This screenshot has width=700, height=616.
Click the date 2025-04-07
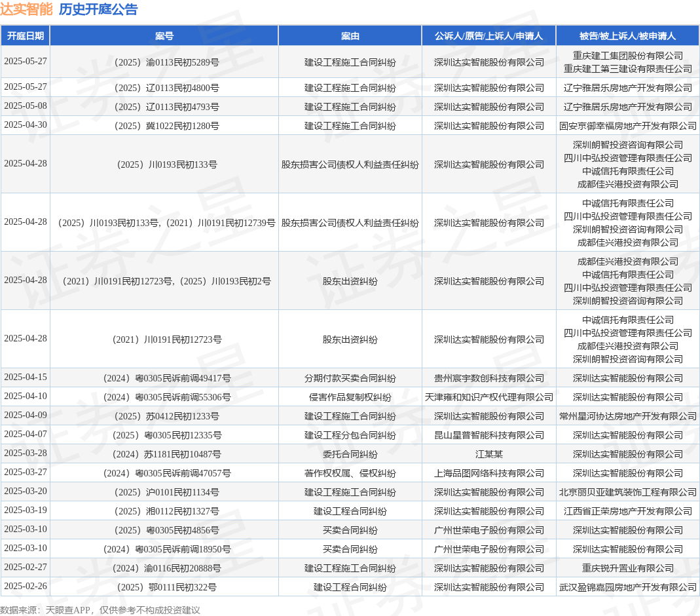tap(26, 434)
